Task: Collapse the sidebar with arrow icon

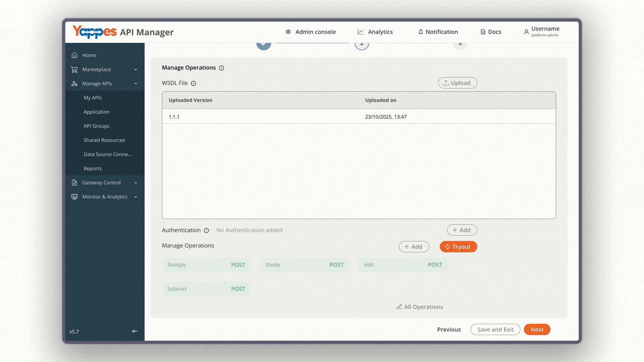Action: click(x=135, y=331)
